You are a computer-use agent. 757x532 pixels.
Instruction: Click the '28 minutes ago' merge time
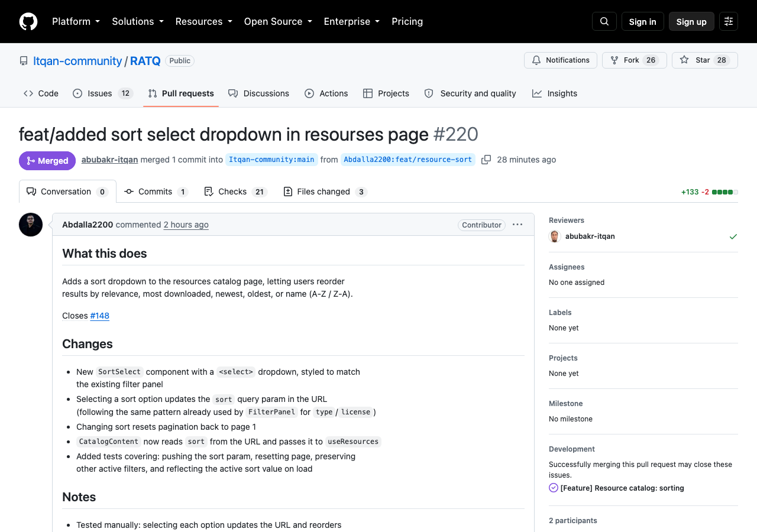526,160
